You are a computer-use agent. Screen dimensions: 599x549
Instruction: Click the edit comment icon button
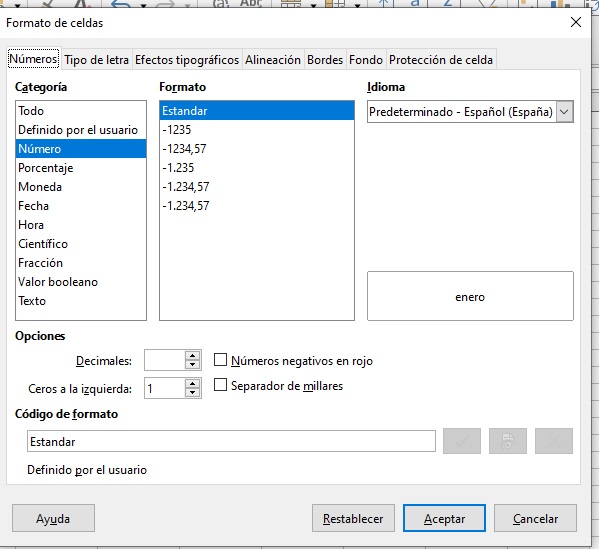pyautogui.click(x=508, y=441)
